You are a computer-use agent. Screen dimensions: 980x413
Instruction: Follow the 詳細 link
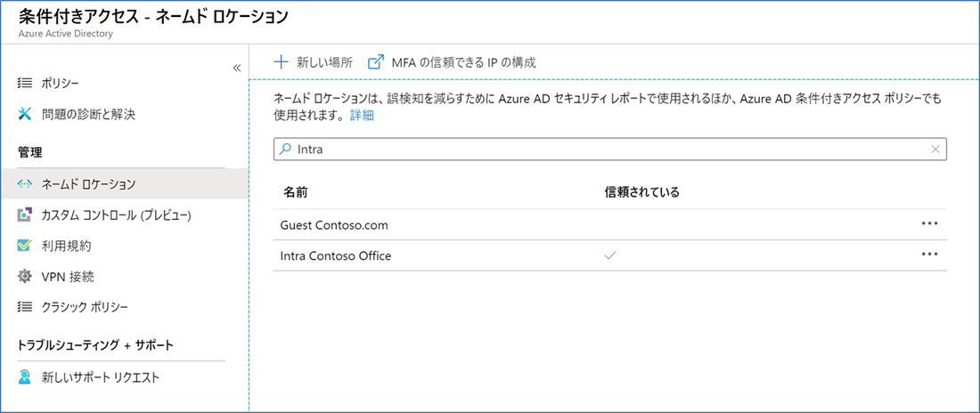pos(362,116)
